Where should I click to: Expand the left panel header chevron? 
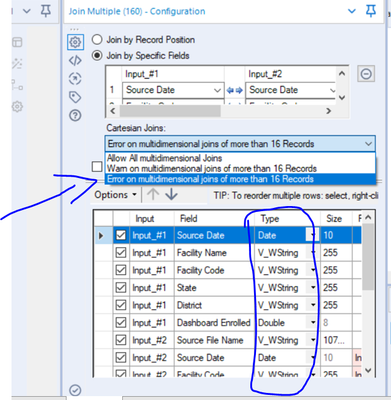pyautogui.click(x=27, y=11)
